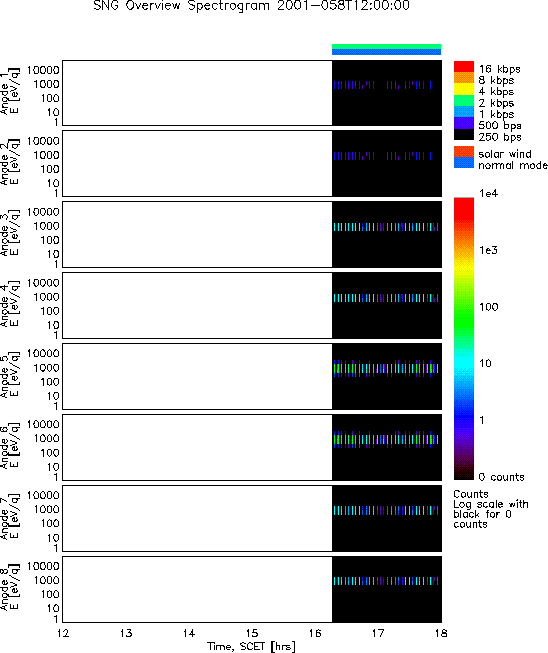The image size is (548, 653).
Task: Click the Anode 7 spectrogram panel
Action: [x=252, y=518]
